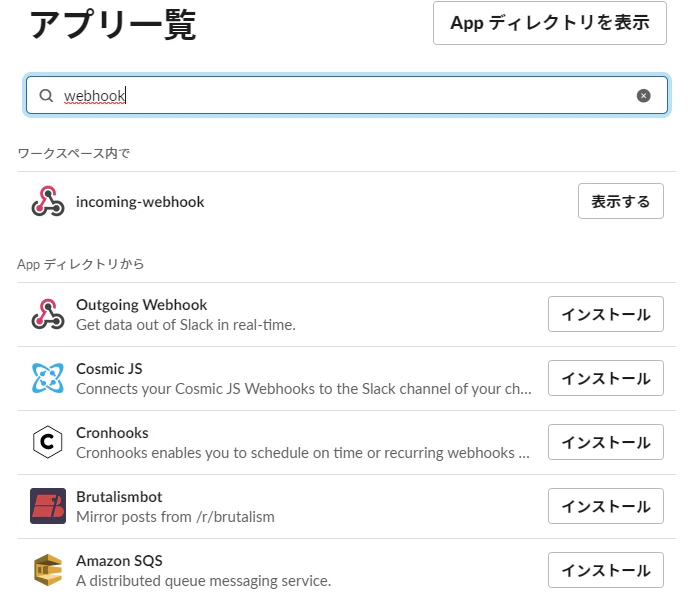This screenshot has height=597, width=699.
Task: Click the ワークスペース内で section label
Action: click(x=74, y=153)
